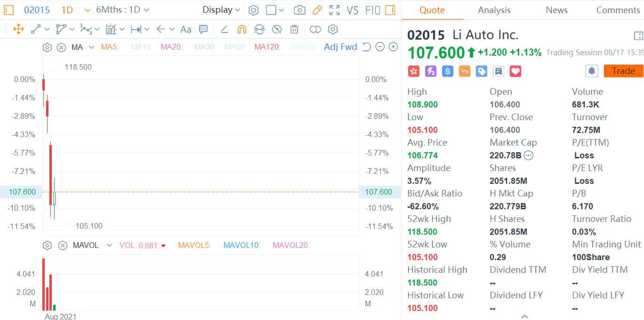644x320 pixels.
Task: Open the camera screenshot tool
Action: (x=300, y=9)
